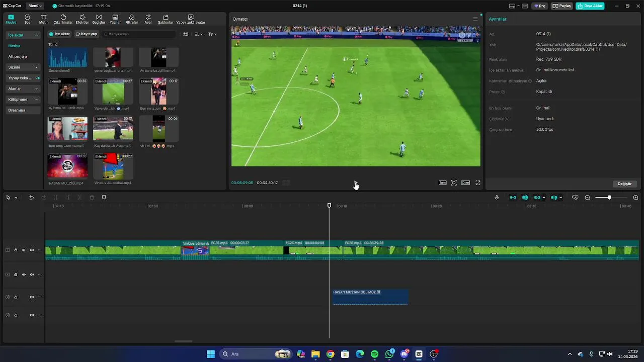Viewport: 644px width, 362px height.
Task: Click the preview zoom-scan icon
Action: (454, 183)
